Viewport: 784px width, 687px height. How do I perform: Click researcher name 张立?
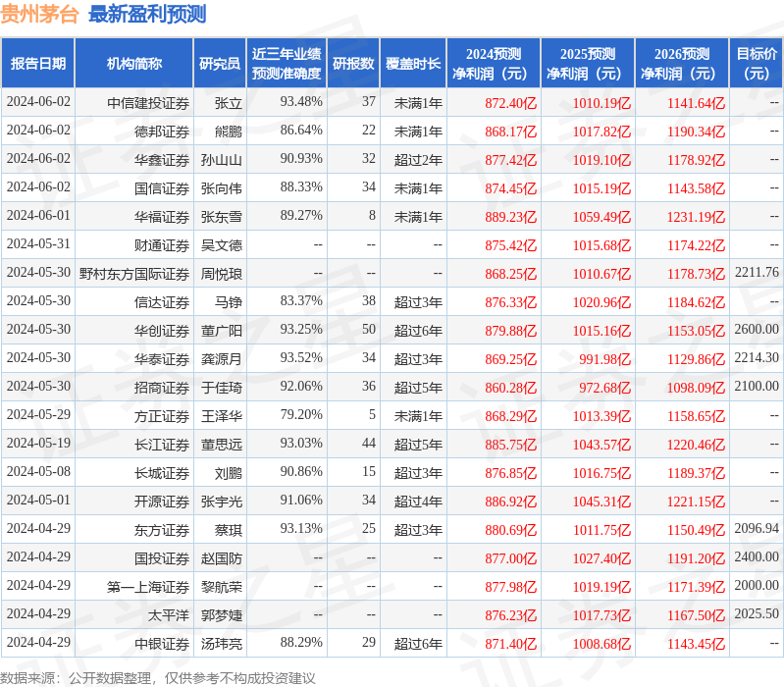click(x=228, y=103)
